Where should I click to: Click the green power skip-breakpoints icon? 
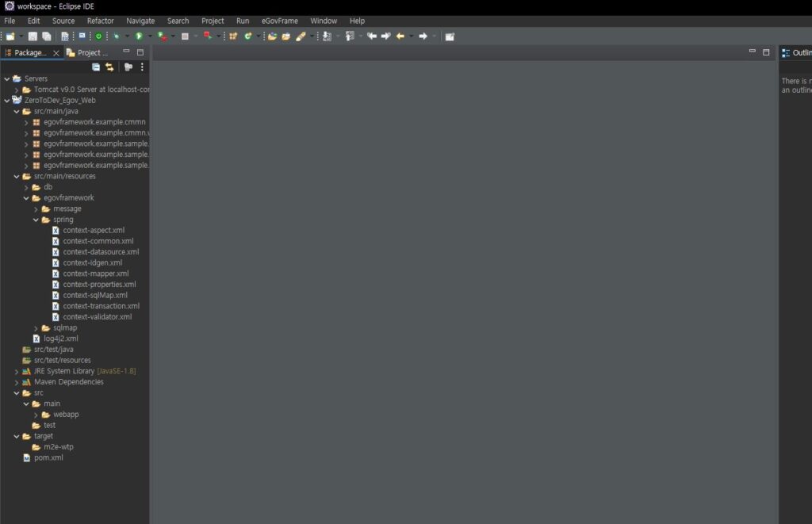click(x=98, y=36)
